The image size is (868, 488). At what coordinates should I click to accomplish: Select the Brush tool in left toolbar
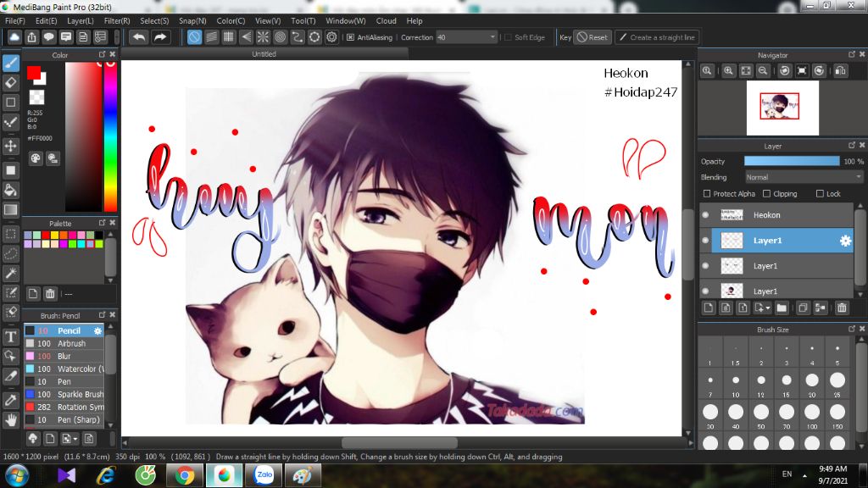click(10, 63)
